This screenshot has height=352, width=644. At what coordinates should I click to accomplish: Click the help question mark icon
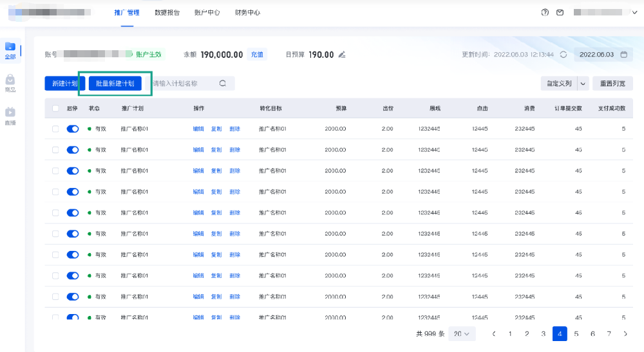point(545,12)
